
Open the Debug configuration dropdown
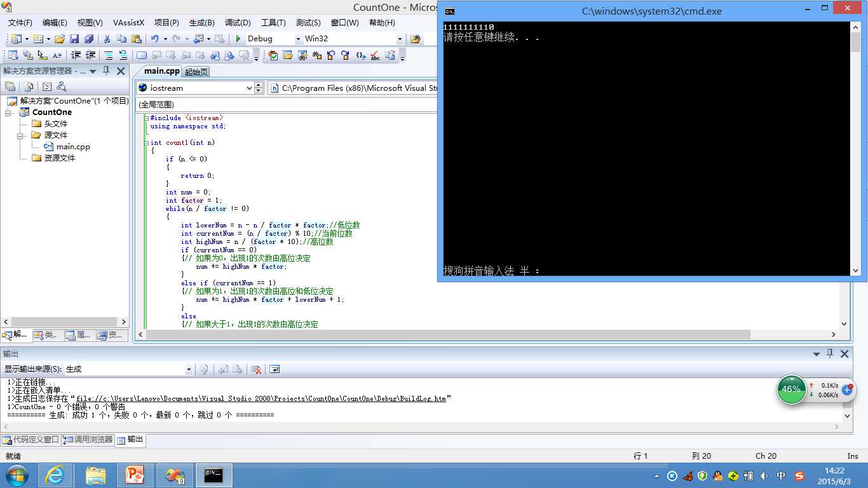pos(297,39)
